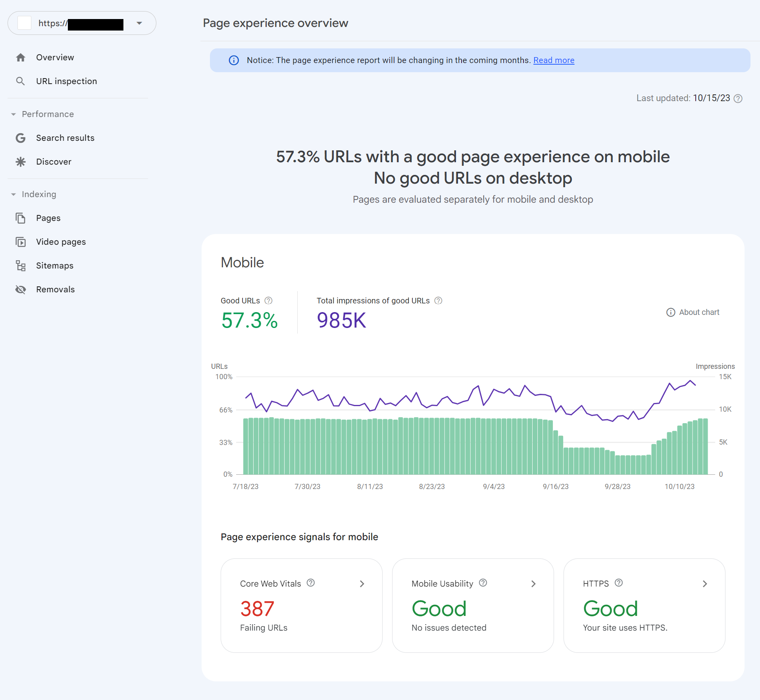Collapse the Performance section

[x=13, y=114]
